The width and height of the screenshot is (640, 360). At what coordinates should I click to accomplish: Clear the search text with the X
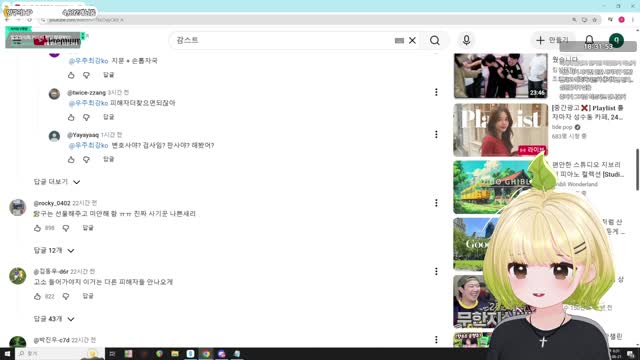click(413, 40)
